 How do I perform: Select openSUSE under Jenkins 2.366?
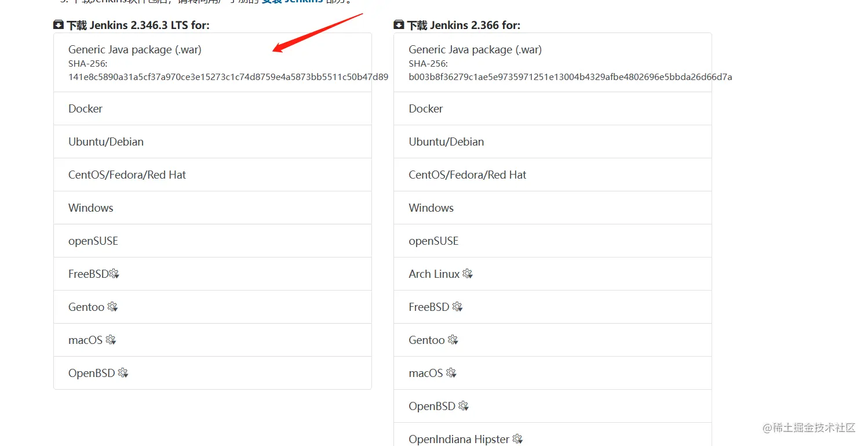(x=553, y=241)
